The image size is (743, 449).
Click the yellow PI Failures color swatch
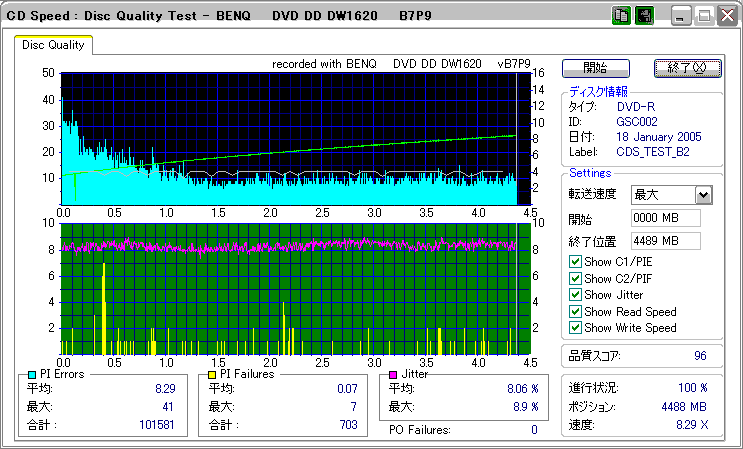tap(212, 375)
